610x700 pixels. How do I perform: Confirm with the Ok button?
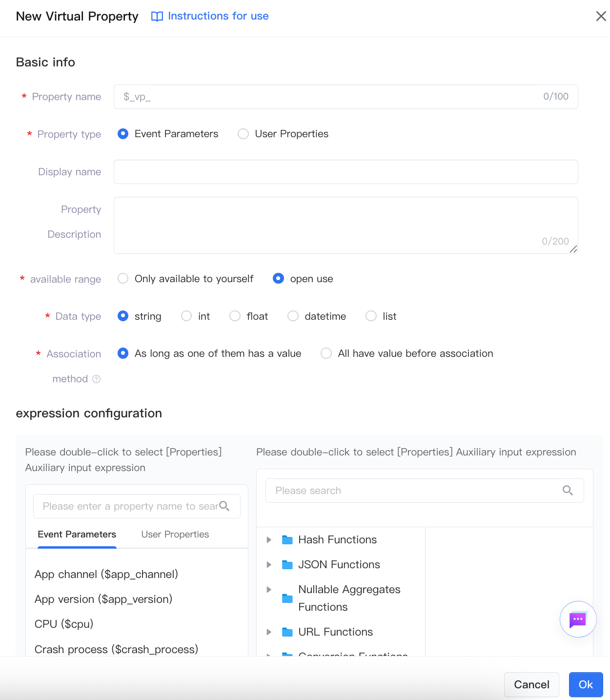coord(586,684)
